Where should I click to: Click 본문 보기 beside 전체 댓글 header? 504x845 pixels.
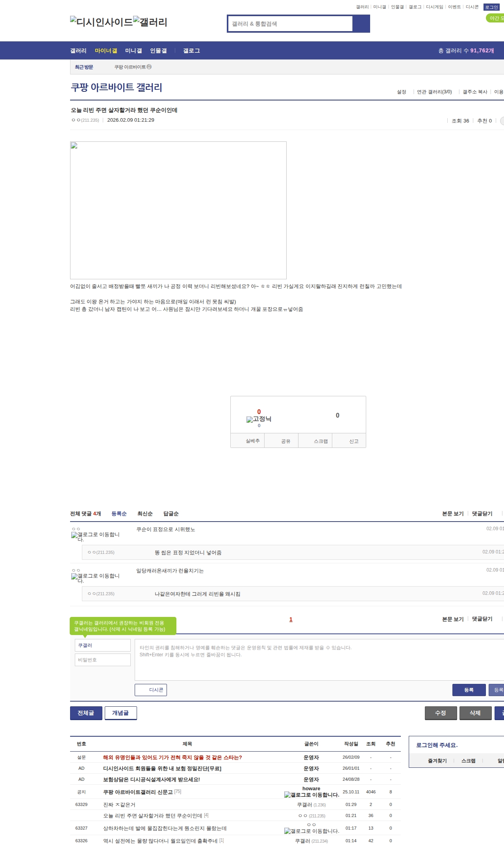tap(453, 514)
